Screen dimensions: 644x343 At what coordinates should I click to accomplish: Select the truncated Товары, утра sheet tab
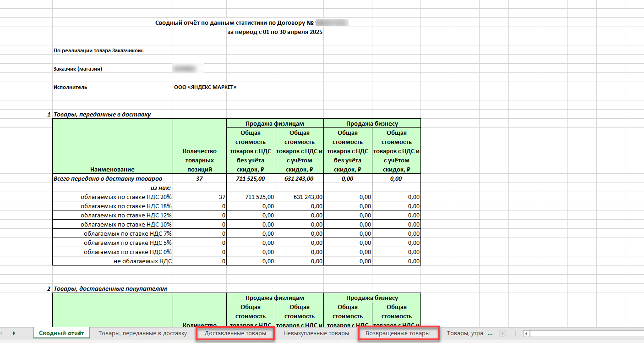[x=465, y=333]
